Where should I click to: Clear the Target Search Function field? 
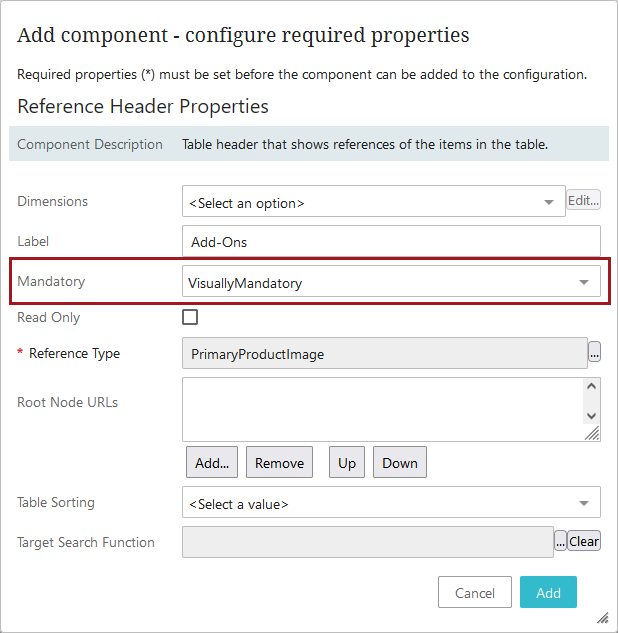point(584,541)
